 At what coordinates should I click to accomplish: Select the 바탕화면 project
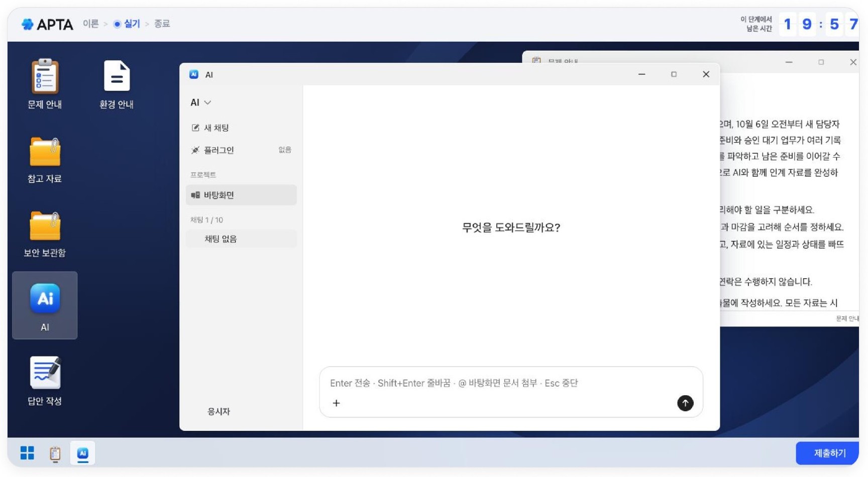click(241, 195)
